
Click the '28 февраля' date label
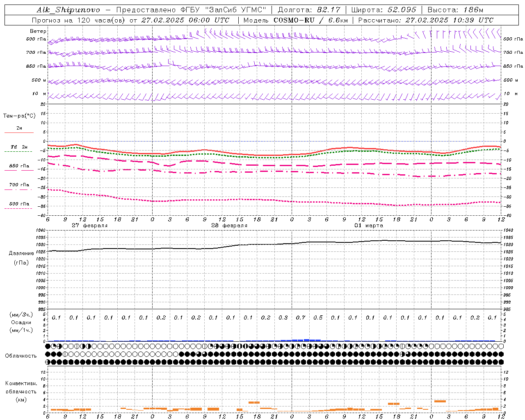(x=229, y=226)
